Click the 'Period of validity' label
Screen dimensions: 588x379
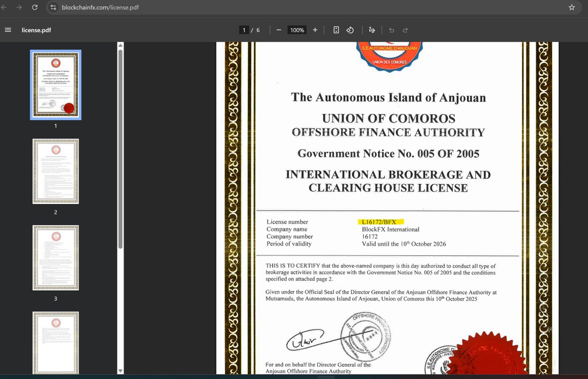coord(289,244)
